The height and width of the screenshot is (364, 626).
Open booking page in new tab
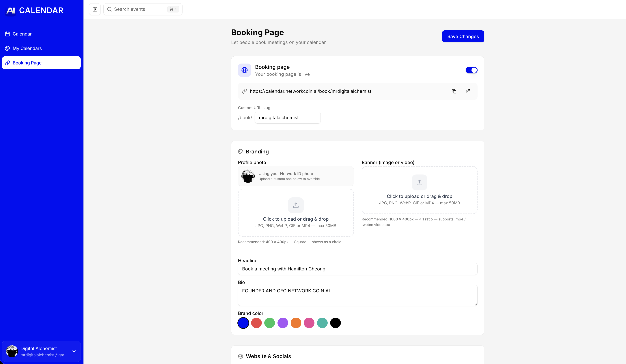[468, 91]
